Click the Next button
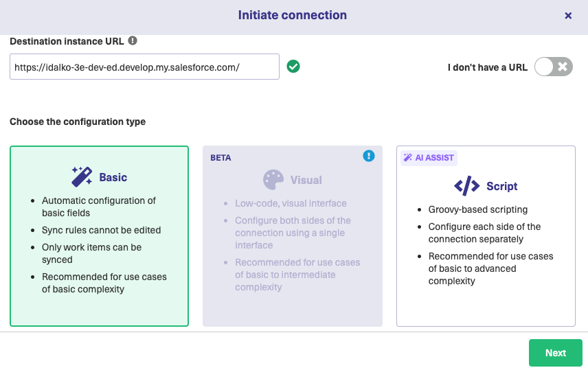 coord(556,353)
